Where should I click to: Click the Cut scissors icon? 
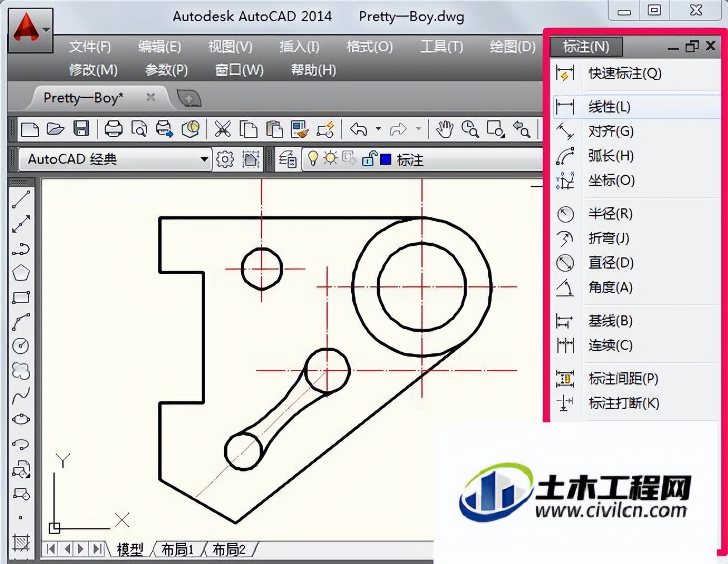point(222,129)
